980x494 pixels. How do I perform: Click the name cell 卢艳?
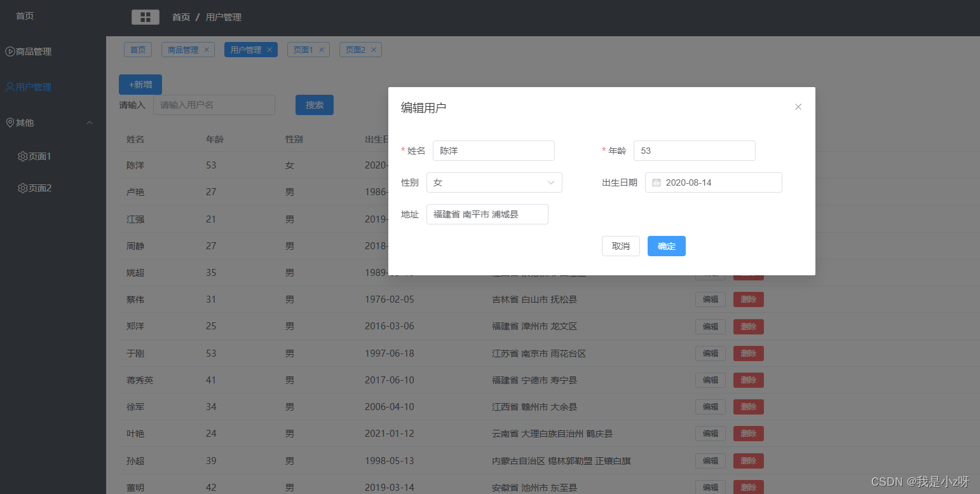click(135, 192)
